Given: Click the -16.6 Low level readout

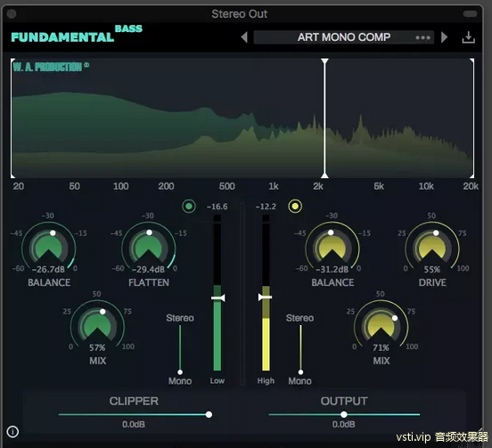Looking at the screenshot, I should (x=217, y=207).
